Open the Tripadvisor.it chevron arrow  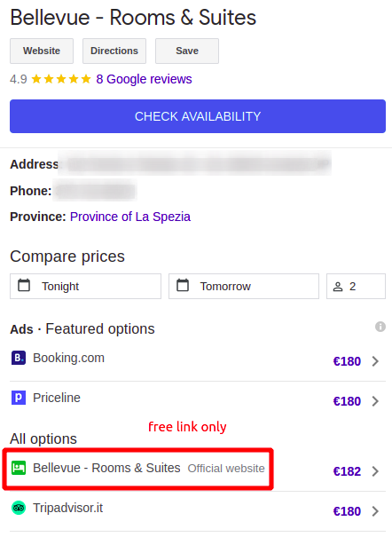375,511
